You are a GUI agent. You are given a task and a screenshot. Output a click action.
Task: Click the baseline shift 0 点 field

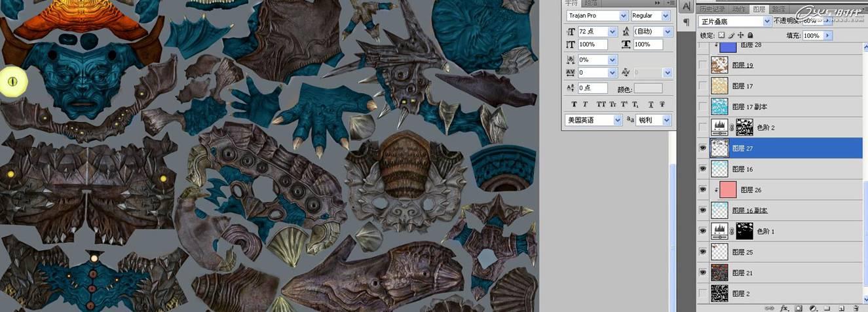[592, 88]
